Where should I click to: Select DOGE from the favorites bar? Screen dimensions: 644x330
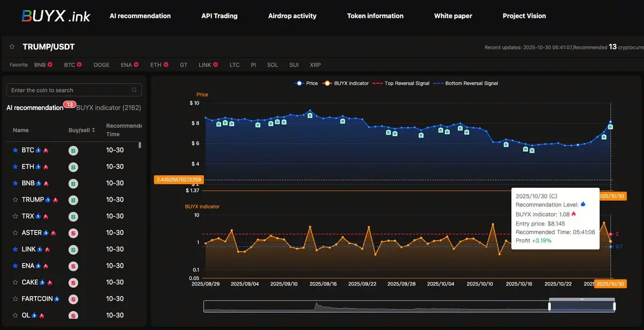click(101, 65)
